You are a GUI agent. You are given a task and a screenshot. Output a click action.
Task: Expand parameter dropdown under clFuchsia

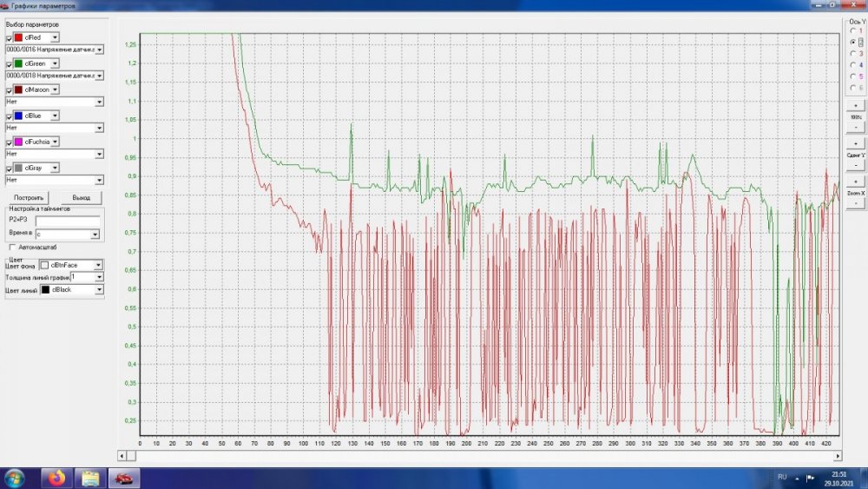coord(99,154)
